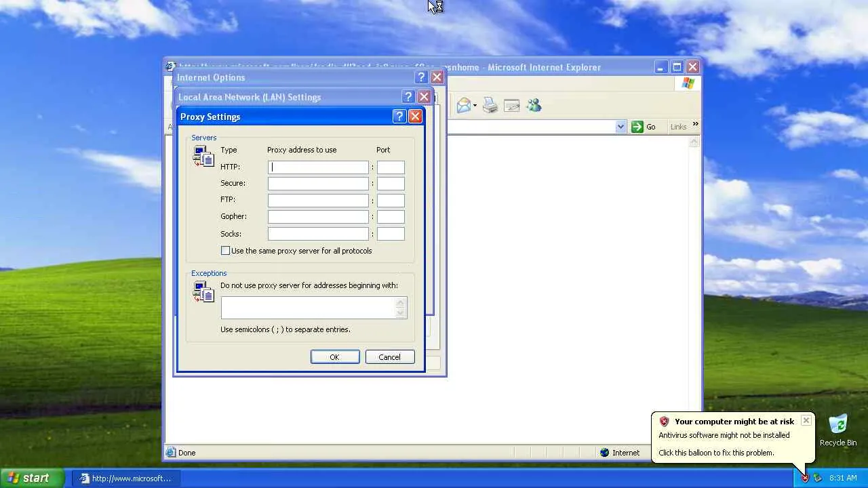
Task: Click the Safely Remove Hardware tray icon
Action: click(818, 478)
